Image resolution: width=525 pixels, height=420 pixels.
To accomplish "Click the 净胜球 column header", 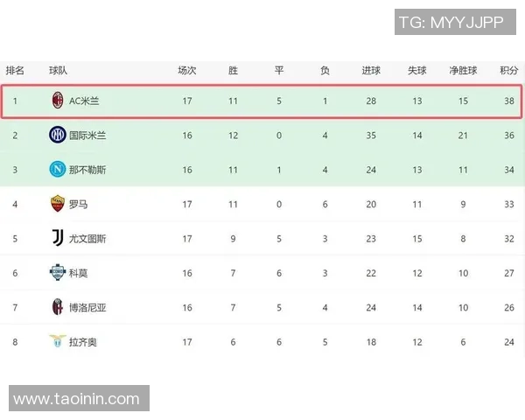I will 463,70.
